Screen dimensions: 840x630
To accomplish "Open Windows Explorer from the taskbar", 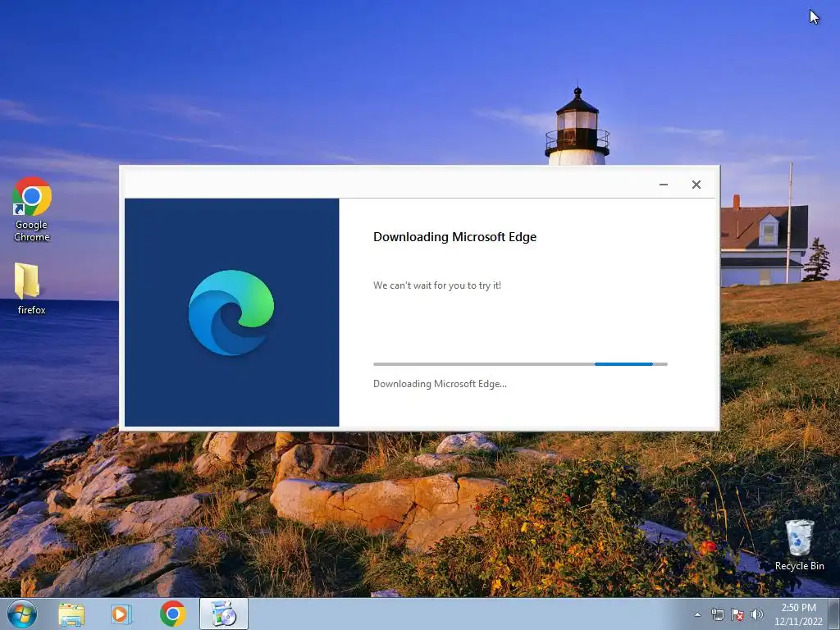I will click(x=71, y=614).
